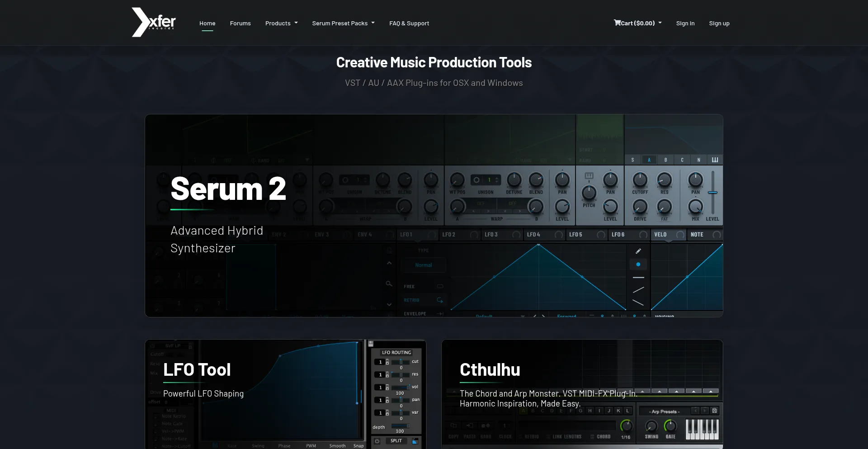Select the pencil draw tool in Serum
Screen dimensions: 868x449
point(638,251)
